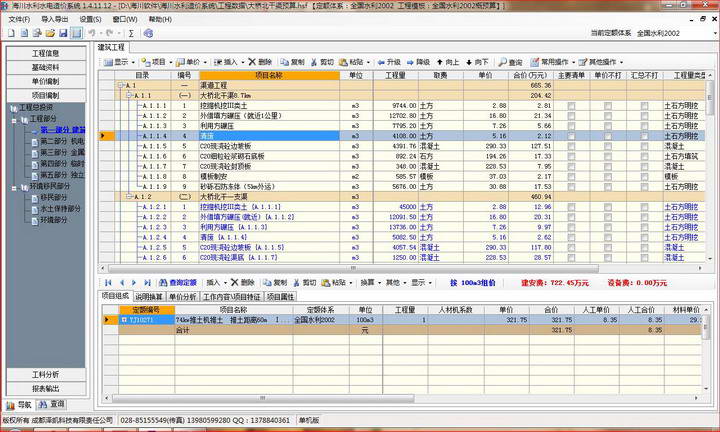Collapse the A.1 tree node
This screenshot has width=720, height=432.
pos(121,85)
